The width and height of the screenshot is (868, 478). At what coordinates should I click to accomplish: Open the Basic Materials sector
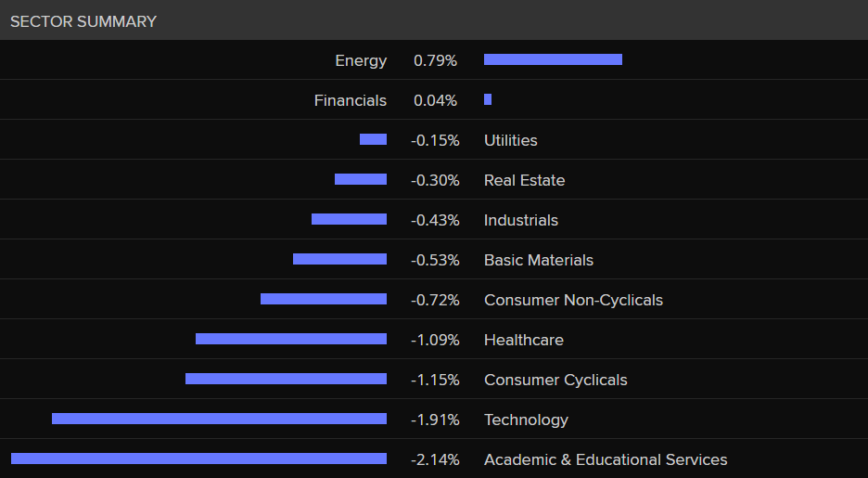[538, 260]
